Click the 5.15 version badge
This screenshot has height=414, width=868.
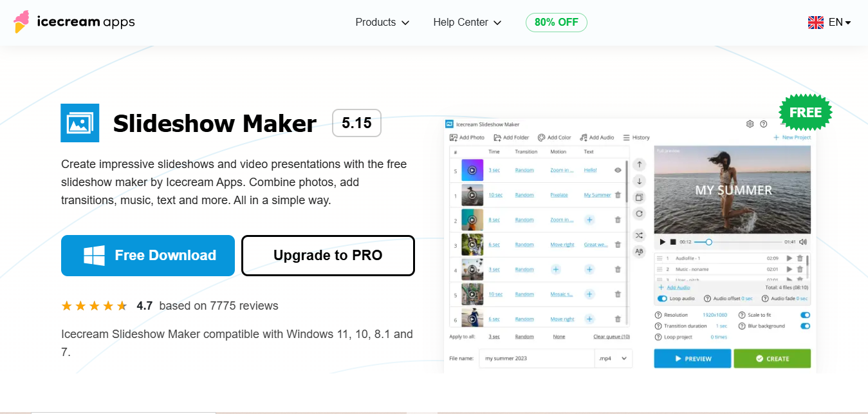click(356, 123)
